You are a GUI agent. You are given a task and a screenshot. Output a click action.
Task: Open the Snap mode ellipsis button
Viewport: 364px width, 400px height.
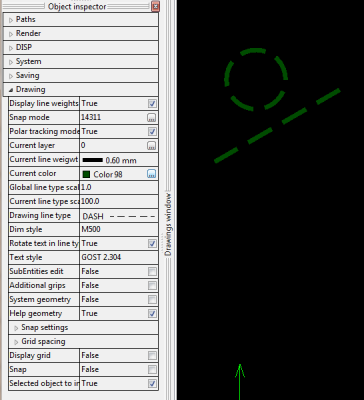(152, 118)
